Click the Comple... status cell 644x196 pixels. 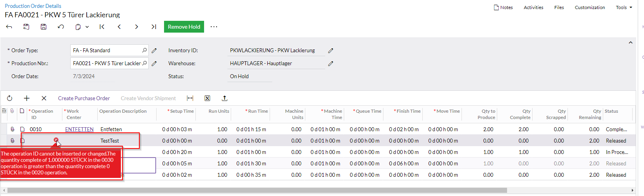point(617,129)
